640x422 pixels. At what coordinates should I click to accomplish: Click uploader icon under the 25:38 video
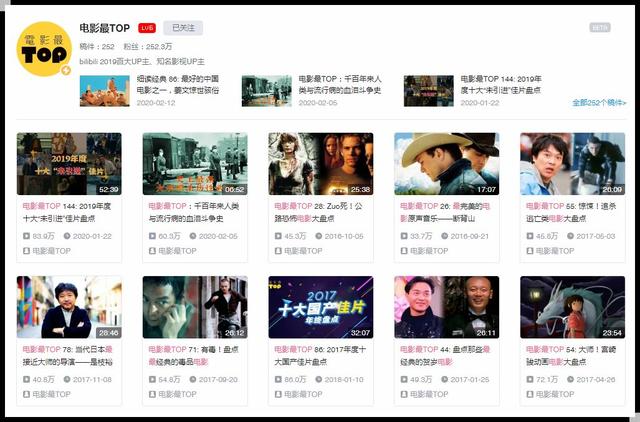(x=278, y=251)
